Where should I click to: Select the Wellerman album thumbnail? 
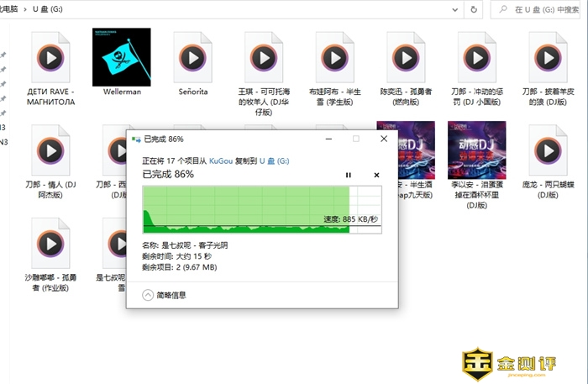click(121, 57)
